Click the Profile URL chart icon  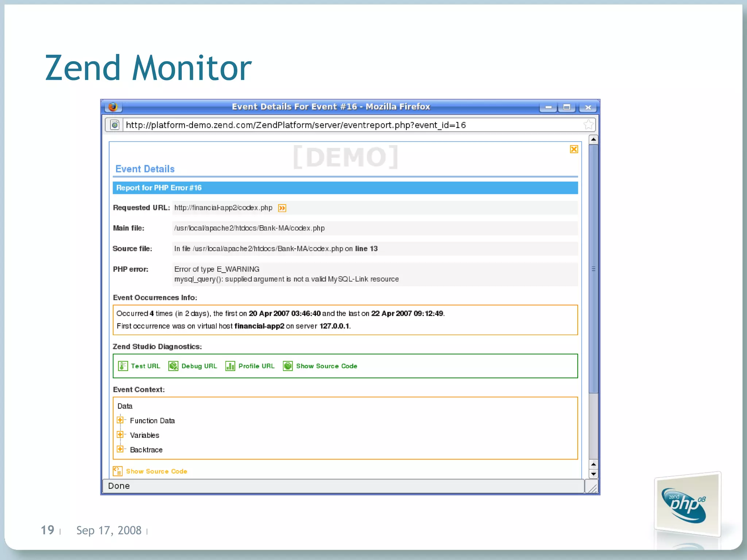[230, 366]
